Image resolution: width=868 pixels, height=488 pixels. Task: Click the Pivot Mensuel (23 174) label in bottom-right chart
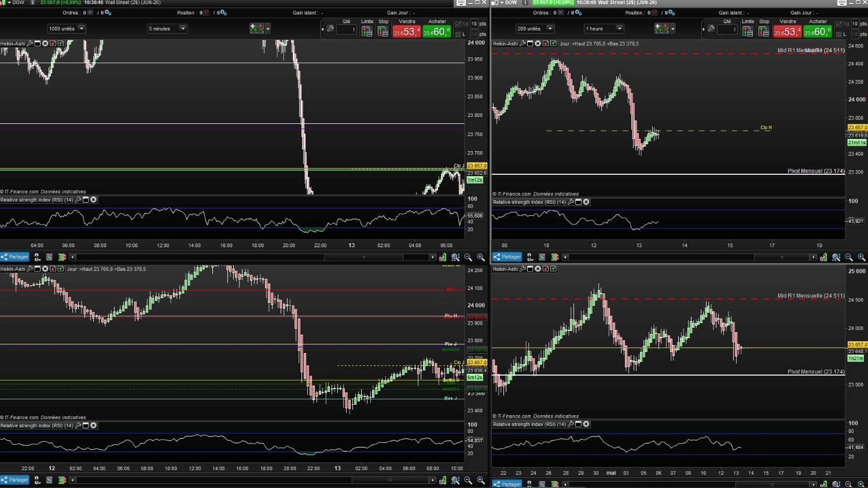point(816,372)
